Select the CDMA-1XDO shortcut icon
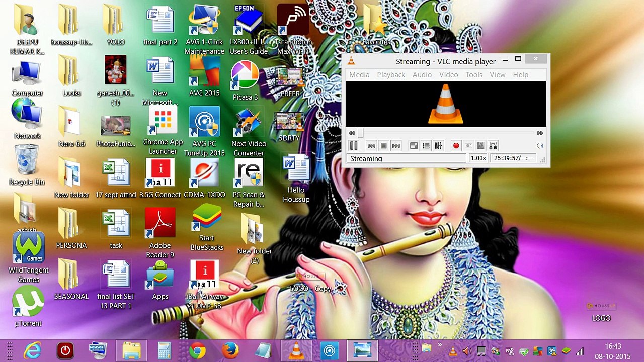The height and width of the screenshot is (362, 644). pos(204,179)
